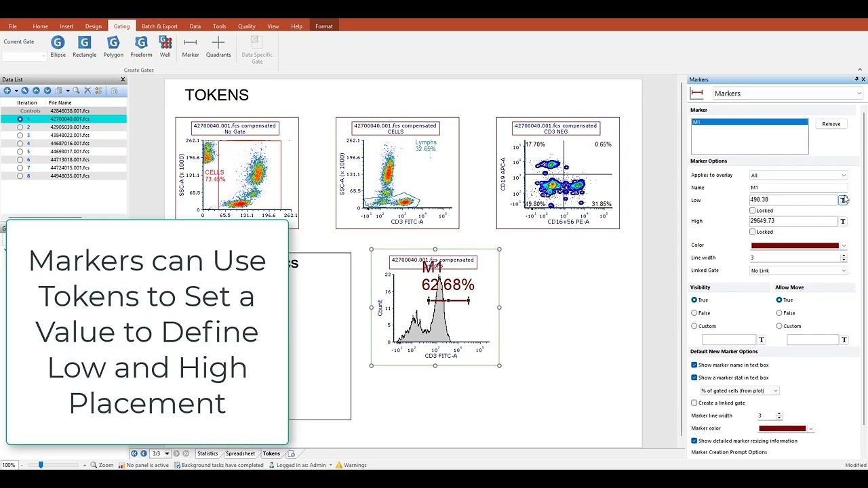The height and width of the screenshot is (488, 868).
Task: Open the Quality ribbon tab
Action: point(246,26)
